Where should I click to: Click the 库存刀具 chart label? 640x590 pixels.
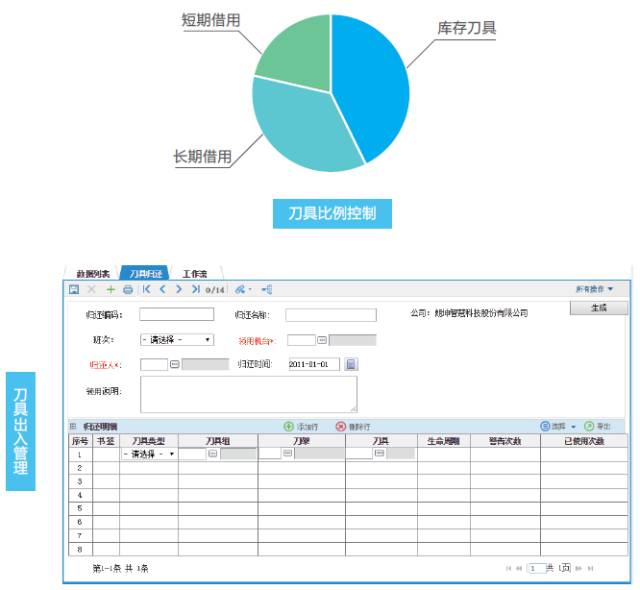[x=467, y=28]
